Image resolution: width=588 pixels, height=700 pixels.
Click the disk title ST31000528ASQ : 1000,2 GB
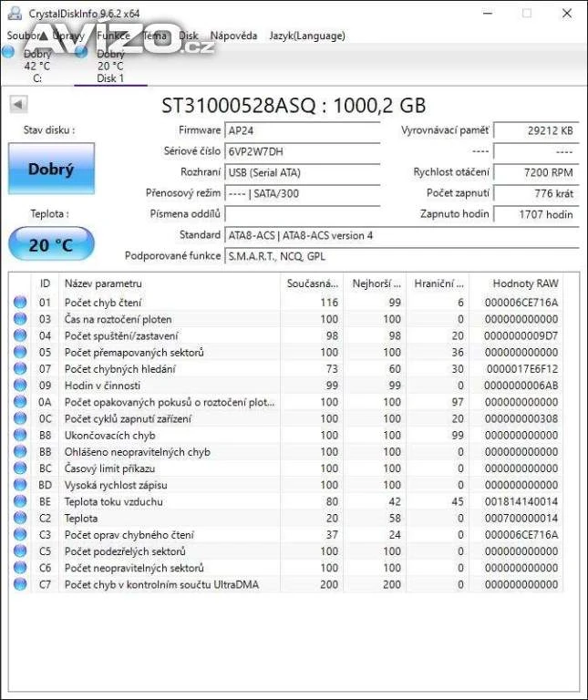pyautogui.click(x=294, y=106)
